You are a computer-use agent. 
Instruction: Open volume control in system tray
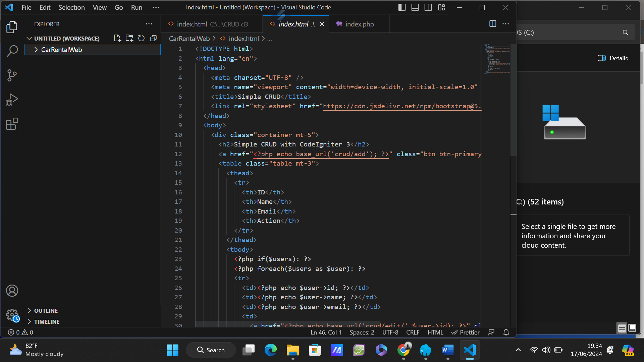pyautogui.click(x=546, y=350)
